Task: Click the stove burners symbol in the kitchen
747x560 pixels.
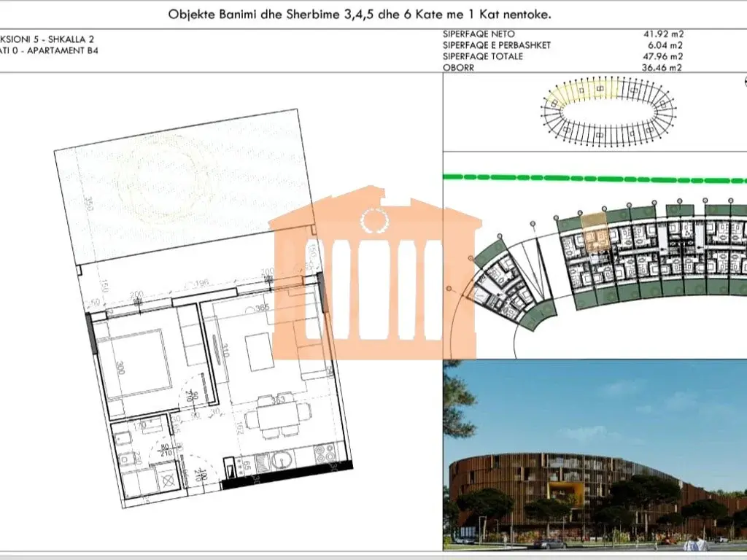Action: point(325,452)
